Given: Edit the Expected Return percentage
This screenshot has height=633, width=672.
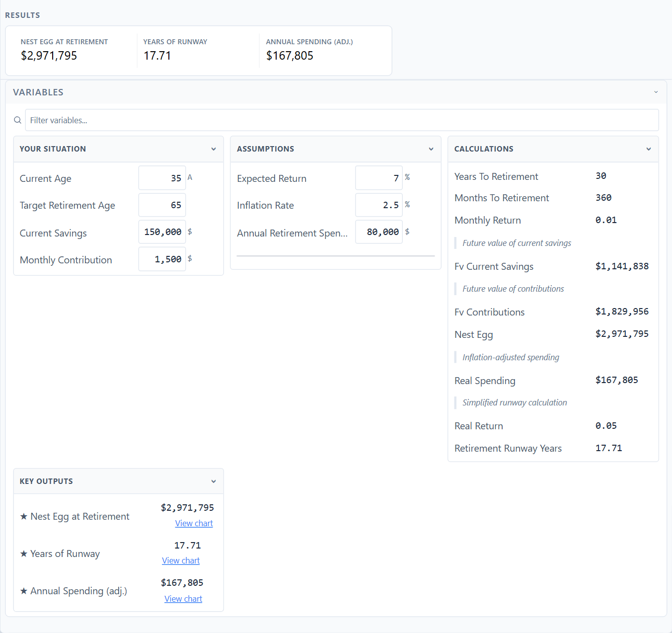Looking at the screenshot, I should click(379, 178).
